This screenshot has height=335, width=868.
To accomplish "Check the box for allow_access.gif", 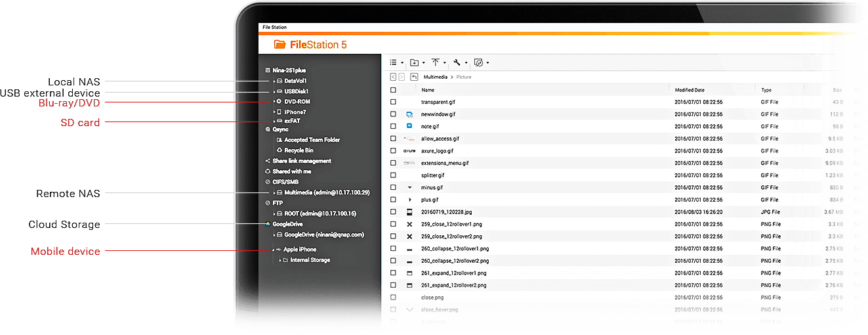I will point(393,139).
